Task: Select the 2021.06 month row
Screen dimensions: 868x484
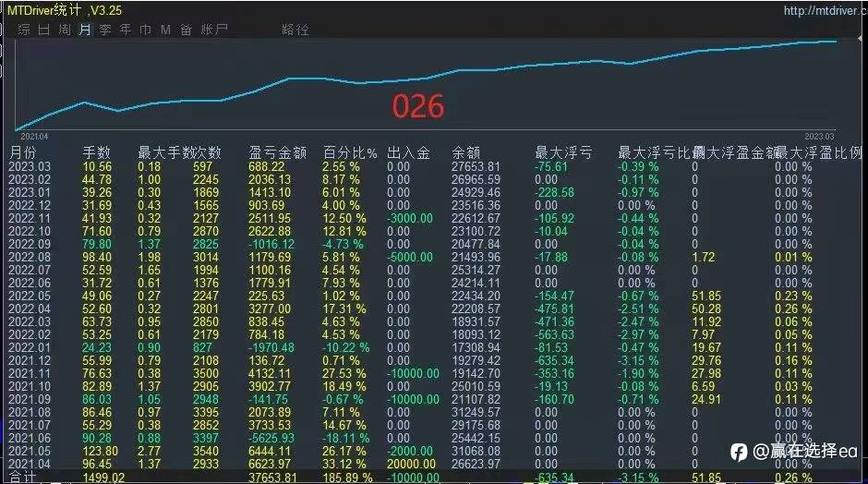Action: point(30,436)
